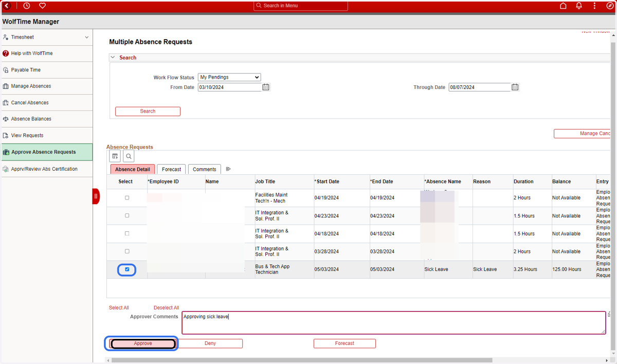Image resolution: width=617 pixels, height=364 pixels.
Task: Open the Work Flow Status dropdown
Action: tap(229, 77)
